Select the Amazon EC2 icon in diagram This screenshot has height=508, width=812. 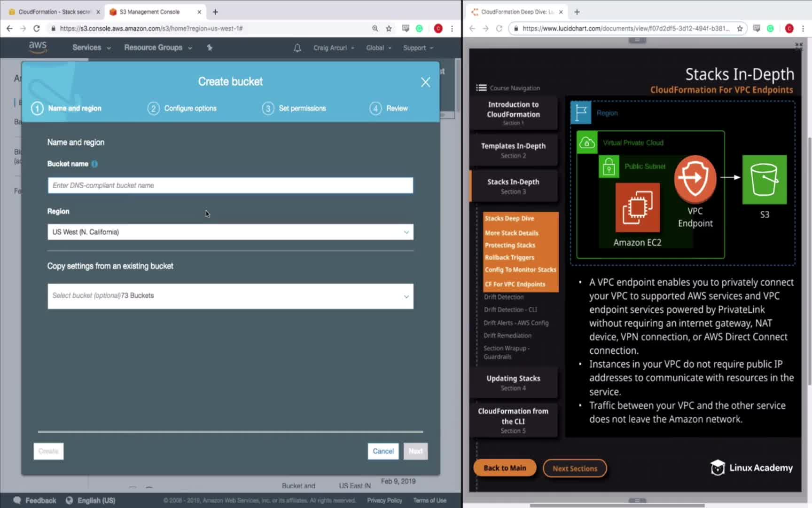tap(638, 207)
